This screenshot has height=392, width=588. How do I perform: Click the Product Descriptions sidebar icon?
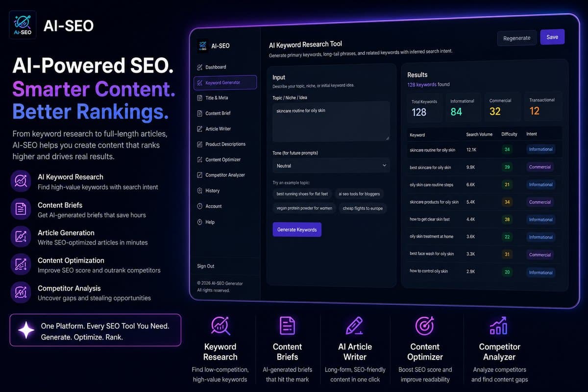199,144
